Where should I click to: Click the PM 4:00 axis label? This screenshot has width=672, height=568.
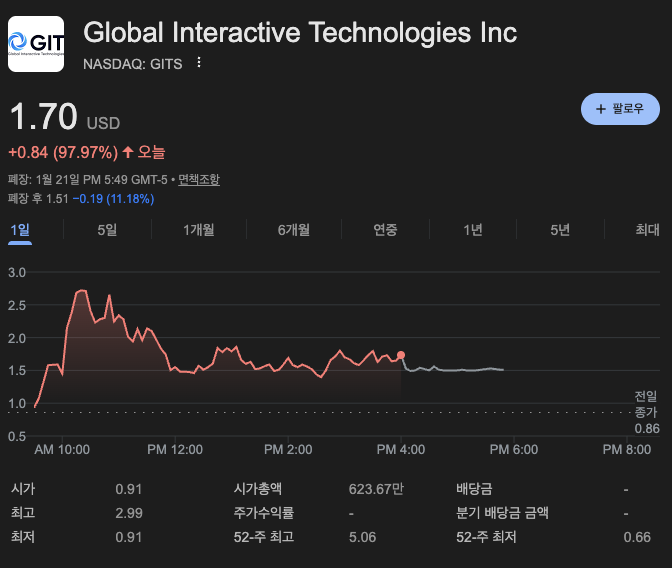pyautogui.click(x=401, y=450)
